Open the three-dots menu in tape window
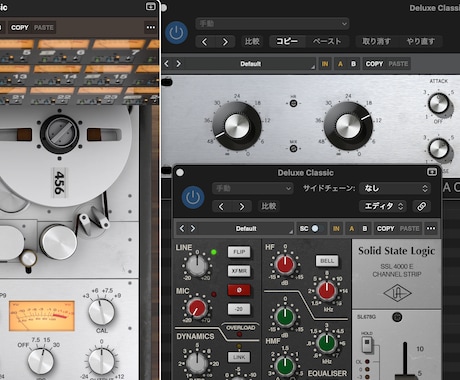 tap(151, 27)
